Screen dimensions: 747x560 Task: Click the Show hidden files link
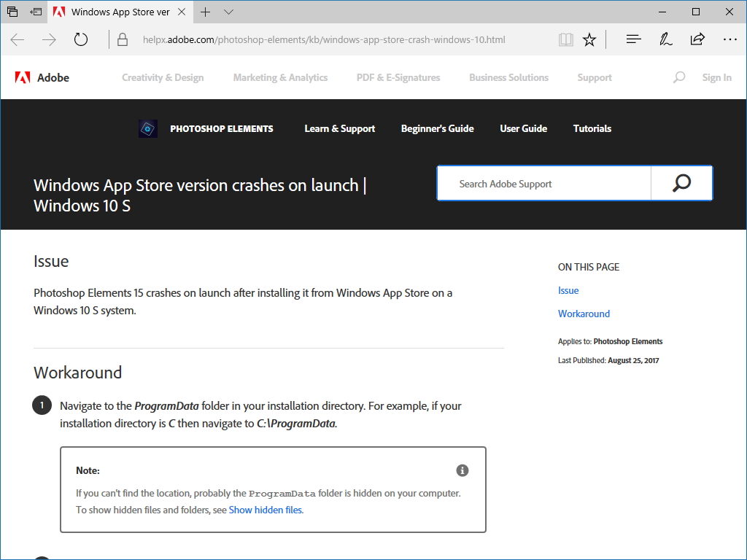(265, 510)
